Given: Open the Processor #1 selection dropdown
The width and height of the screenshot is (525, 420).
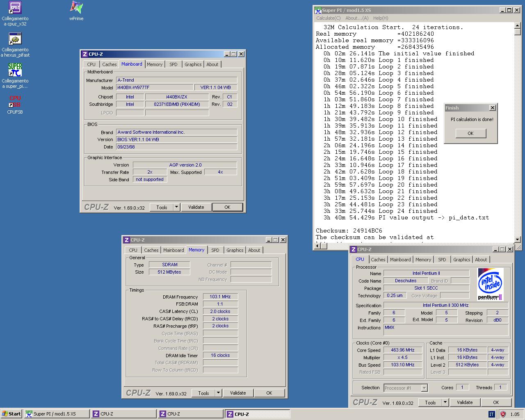Looking at the screenshot, I should [406, 388].
